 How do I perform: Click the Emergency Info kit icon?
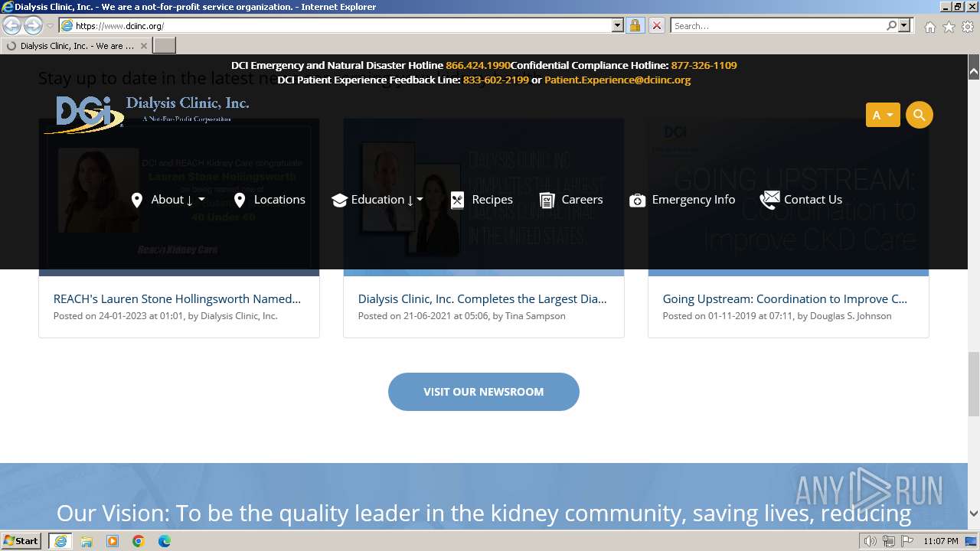point(637,201)
